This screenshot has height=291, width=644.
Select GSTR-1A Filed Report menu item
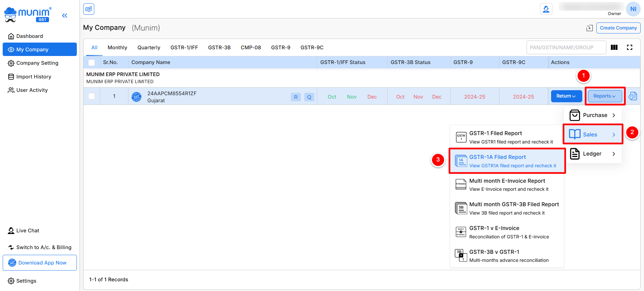tap(507, 161)
